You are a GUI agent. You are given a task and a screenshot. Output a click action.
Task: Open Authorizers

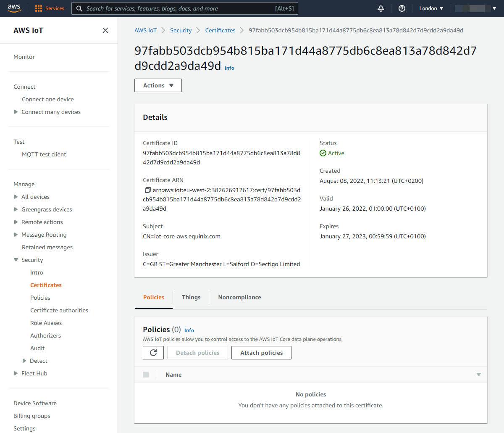tap(45, 335)
